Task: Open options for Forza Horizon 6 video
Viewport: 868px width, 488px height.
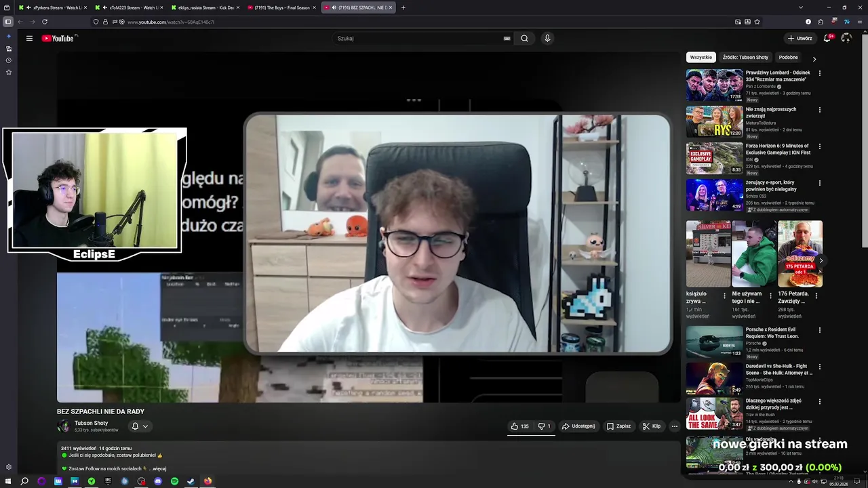Action: pyautogui.click(x=819, y=146)
